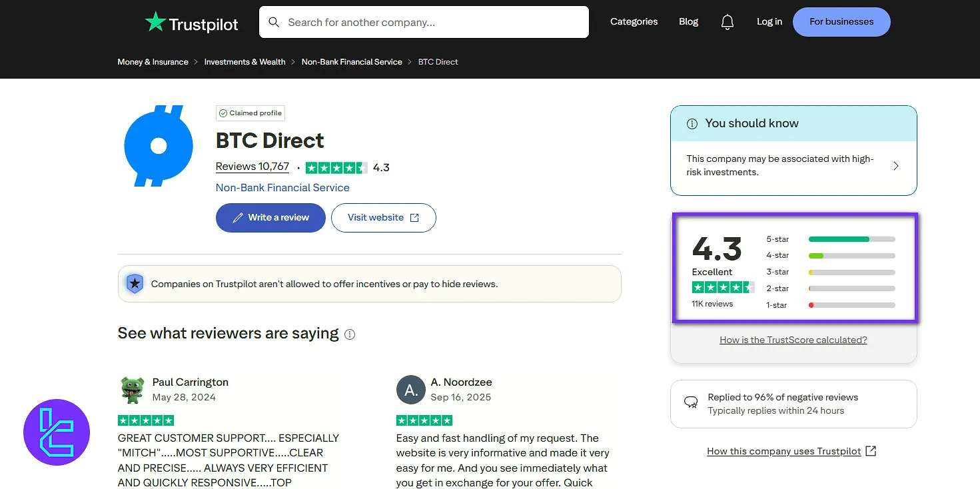Click the BTC Direct company logo
The image size is (980, 489).
coord(158,145)
